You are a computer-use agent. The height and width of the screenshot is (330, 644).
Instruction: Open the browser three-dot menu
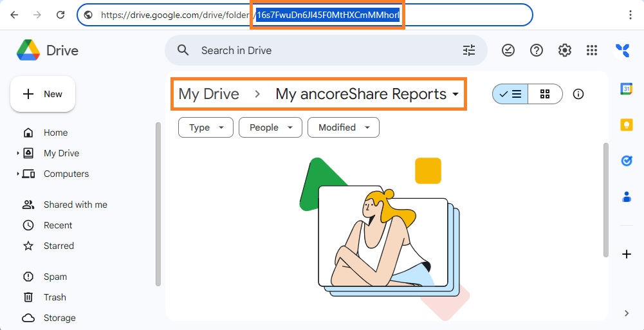630,15
